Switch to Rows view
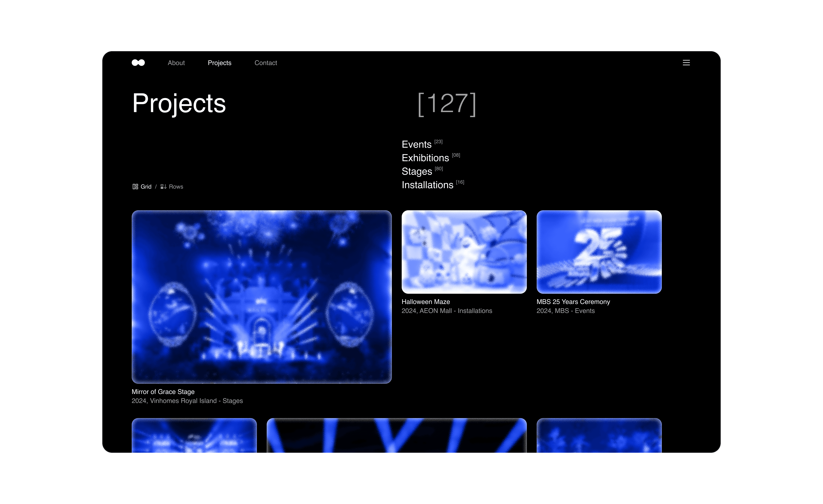823x504 pixels. (176, 187)
